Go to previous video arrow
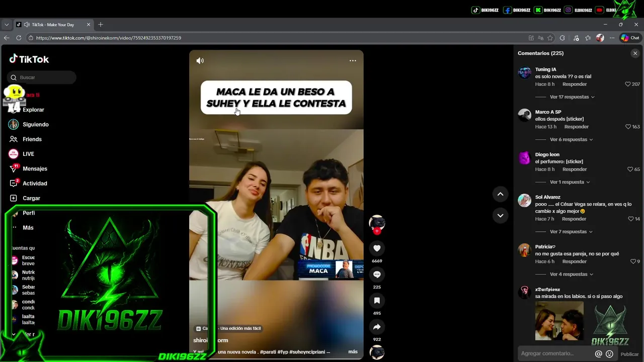This screenshot has width=644, height=362. coord(500,194)
